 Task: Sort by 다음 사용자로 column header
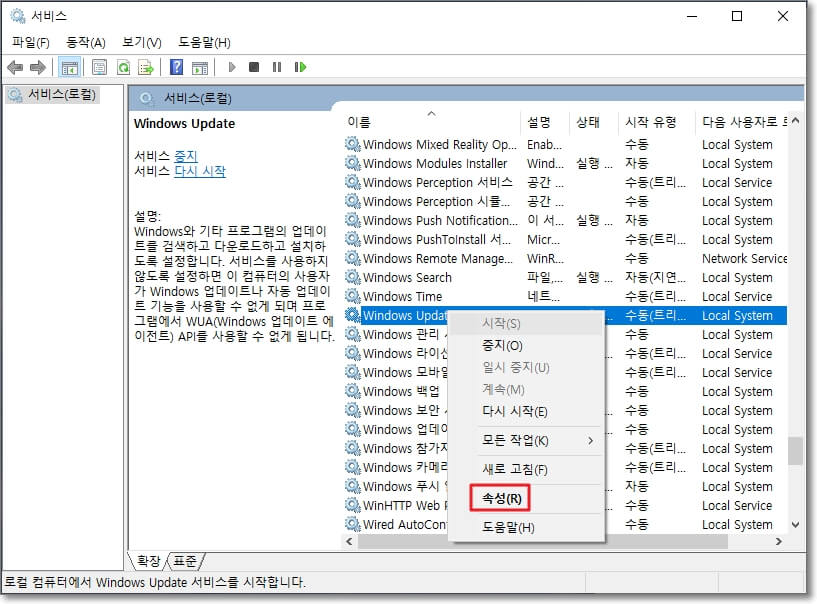[742, 122]
